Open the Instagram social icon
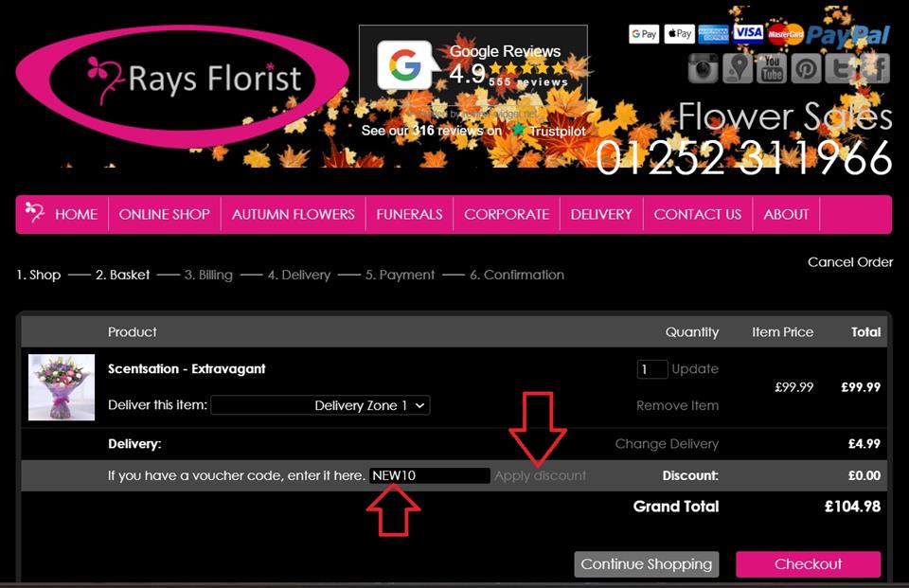 pos(704,68)
